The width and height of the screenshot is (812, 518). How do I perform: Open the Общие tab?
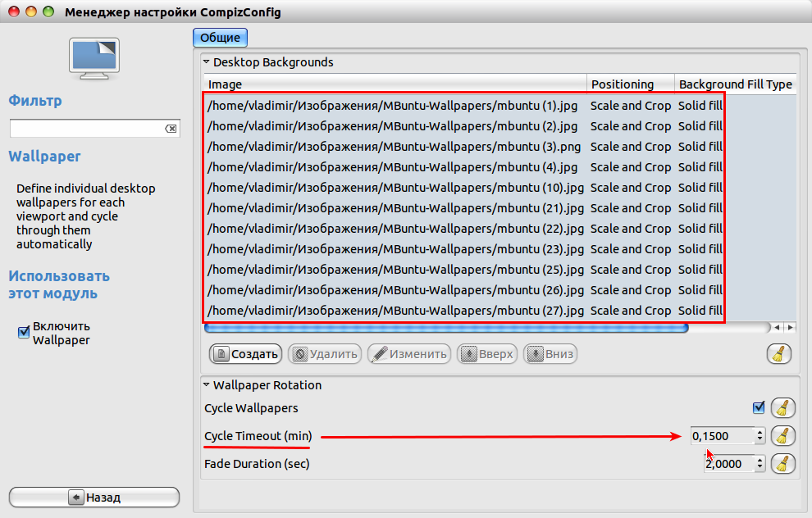coord(220,38)
